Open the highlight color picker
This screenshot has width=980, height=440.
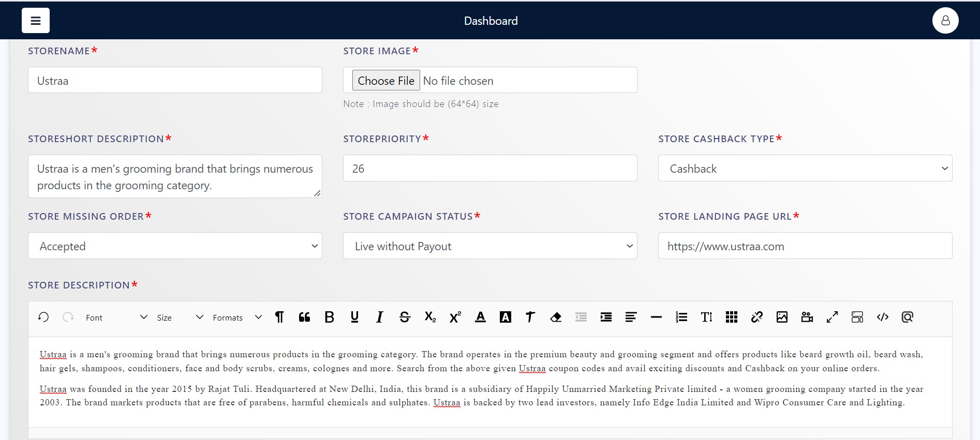(x=506, y=317)
